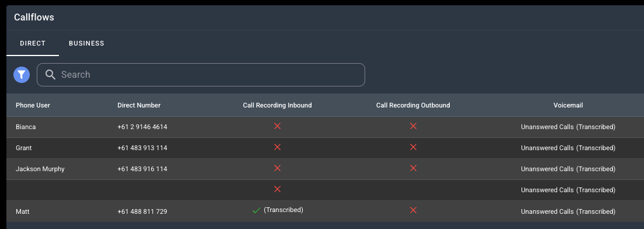Click Grant's inbound recording red cross
Viewport: 644px width, 229px height.
[277, 147]
